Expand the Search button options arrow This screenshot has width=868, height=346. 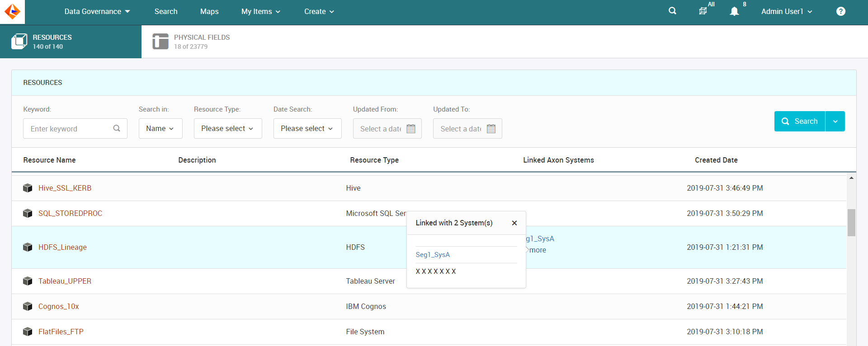(x=835, y=121)
